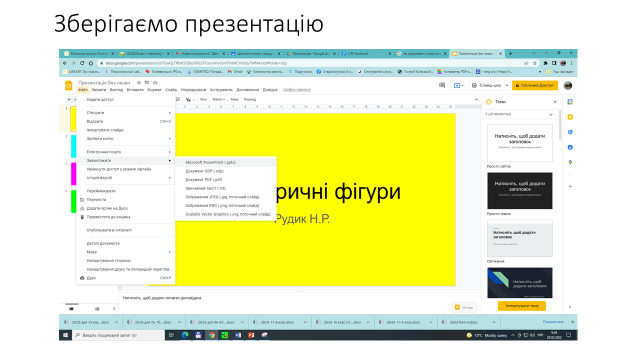This screenshot has height=360, width=640.
Task: Bookmark the page with the star icon
Action: point(535,63)
